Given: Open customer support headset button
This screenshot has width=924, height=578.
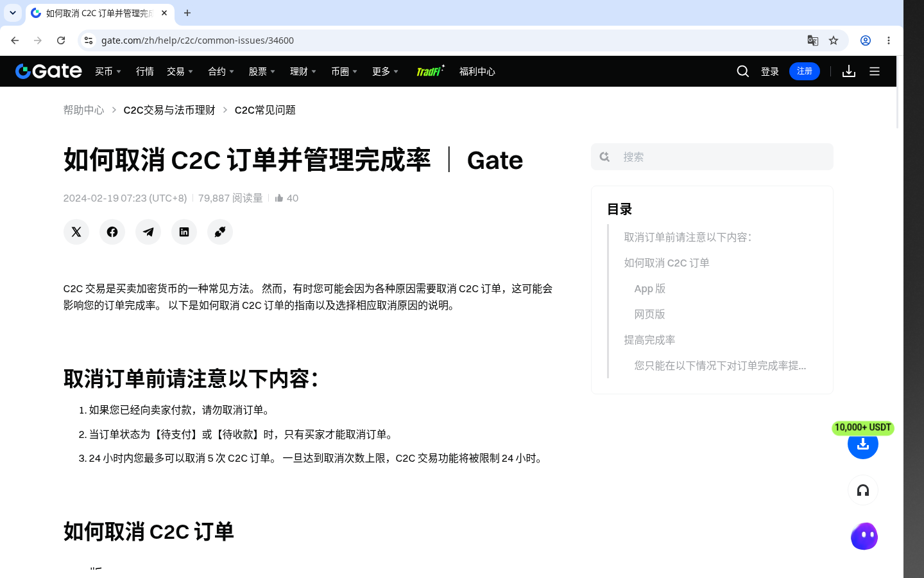Looking at the screenshot, I should coord(863,491).
